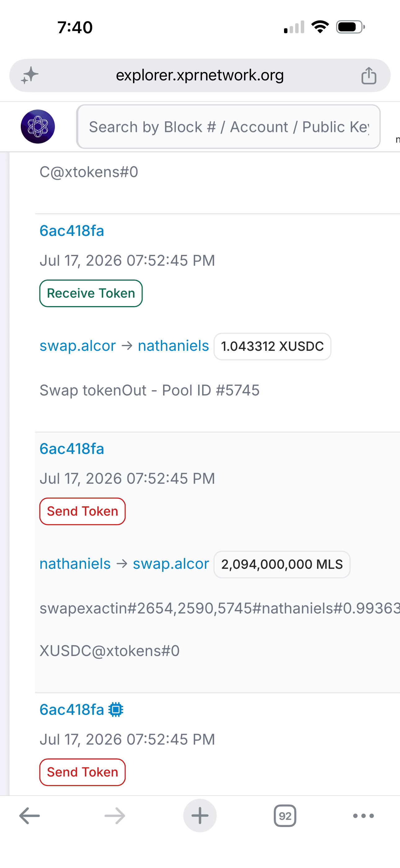400x868 pixels.
Task: Focus the Search by Block or Account field
Action: tap(228, 127)
